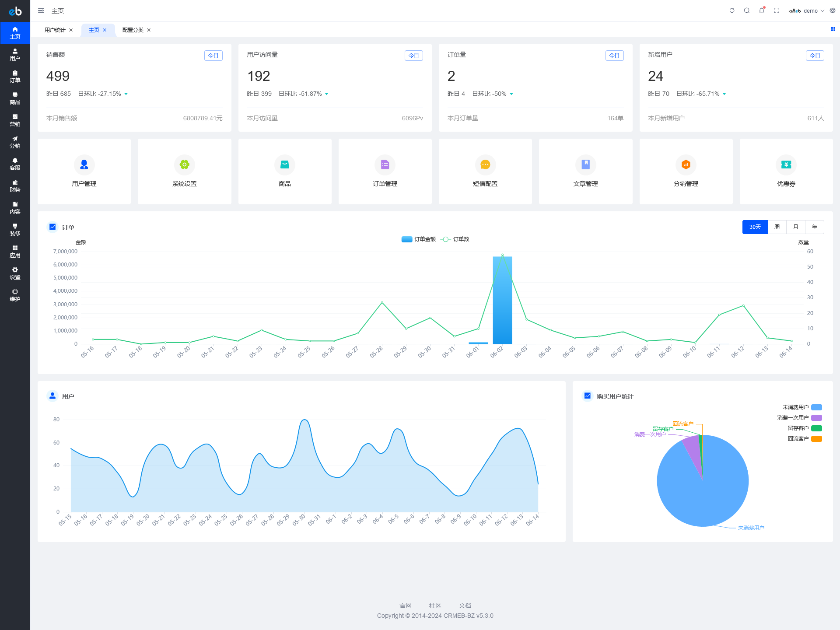Viewport: 840px width, 630px height.
Task: Click the refresh icon in top bar
Action: (732, 10)
